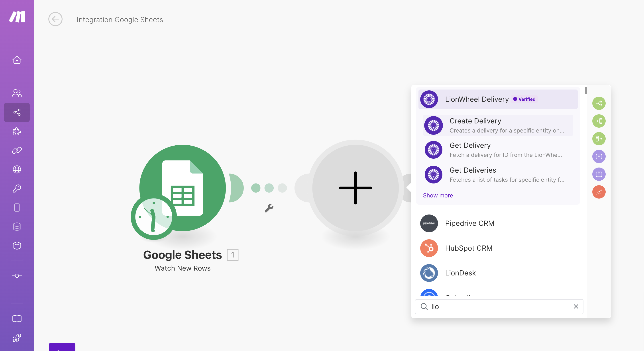
Task: Choose the Create Delivery action
Action: coord(498,125)
